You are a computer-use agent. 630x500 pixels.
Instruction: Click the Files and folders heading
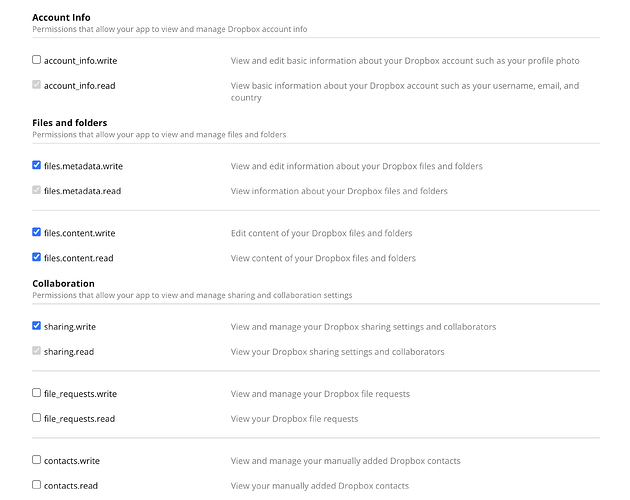point(70,123)
